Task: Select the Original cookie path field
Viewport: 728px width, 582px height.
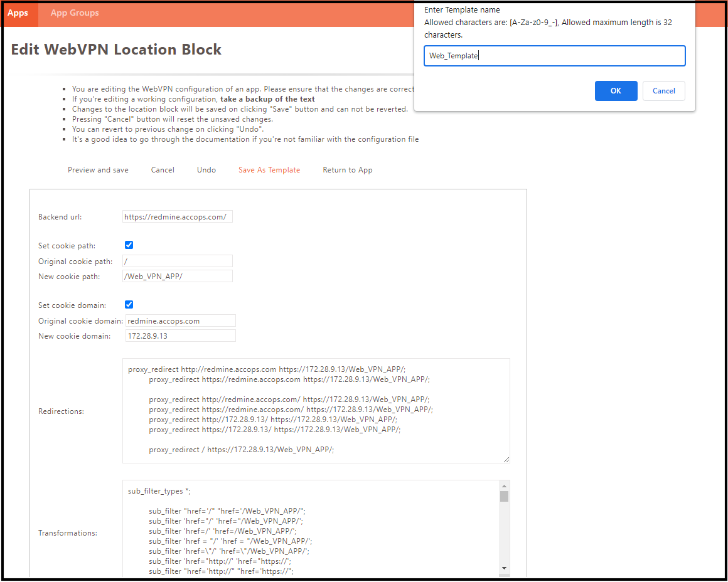Action: point(177,260)
